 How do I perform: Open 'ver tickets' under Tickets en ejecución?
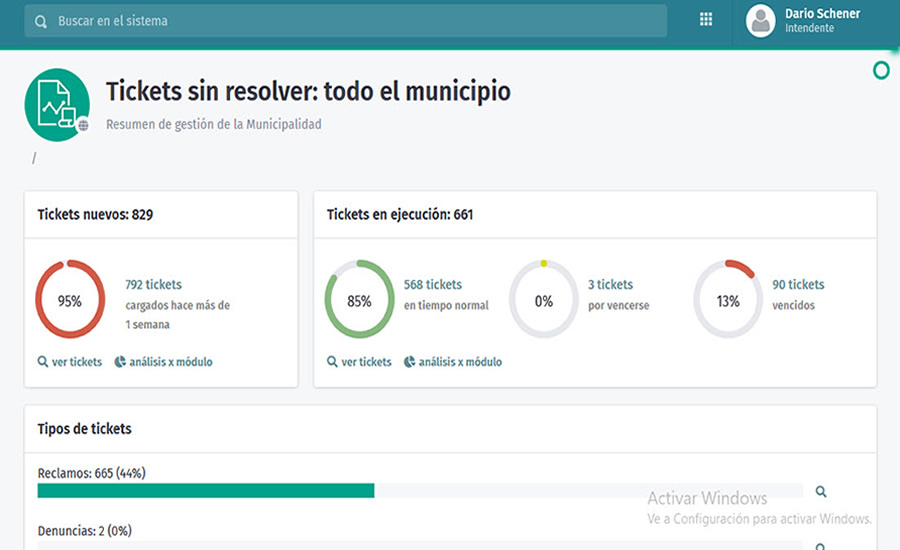pyautogui.click(x=359, y=362)
